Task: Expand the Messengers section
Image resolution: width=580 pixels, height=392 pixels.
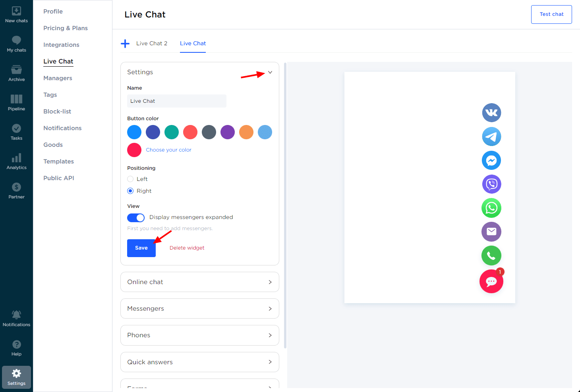Action: click(x=199, y=309)
